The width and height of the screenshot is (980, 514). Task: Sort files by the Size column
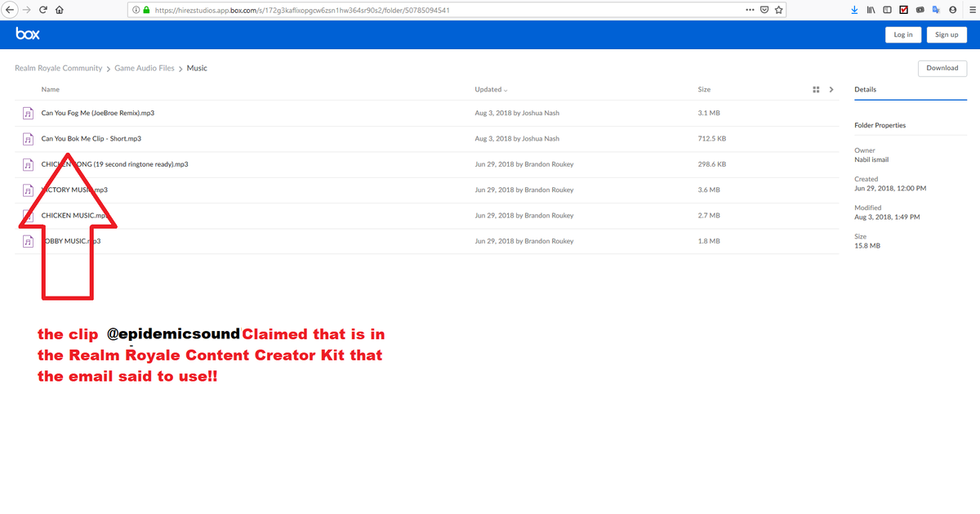coord(704,90)
